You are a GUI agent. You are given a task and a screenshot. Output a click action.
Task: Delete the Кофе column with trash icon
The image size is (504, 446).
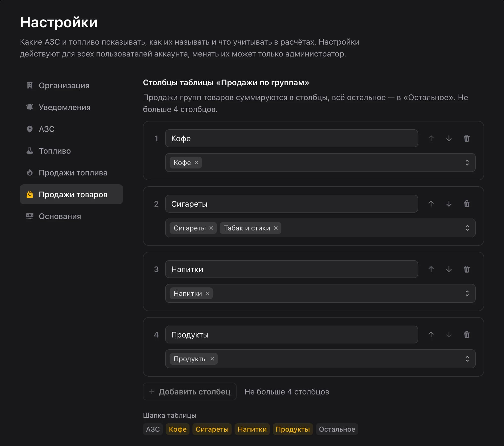467,138
